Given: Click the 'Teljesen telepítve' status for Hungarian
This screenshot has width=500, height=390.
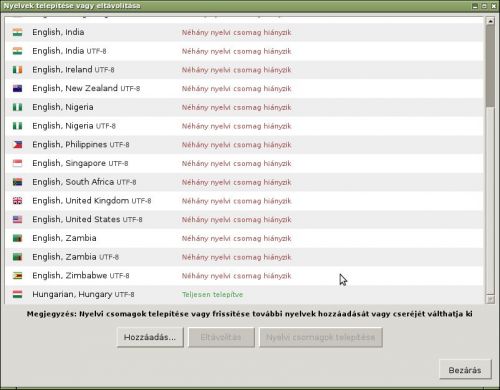Looking at the screenshot, I should 212,294.
